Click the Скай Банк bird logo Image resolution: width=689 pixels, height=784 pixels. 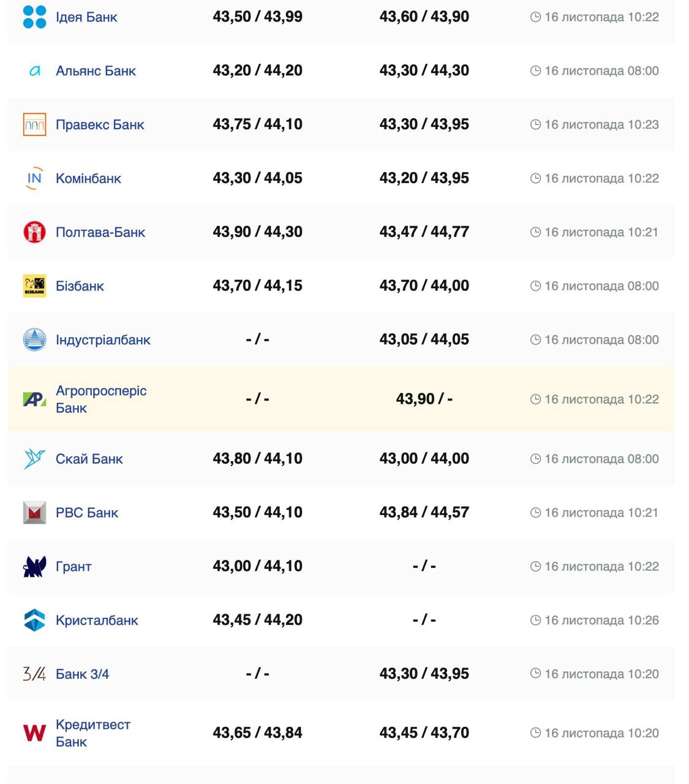click(x=34, y=459)
